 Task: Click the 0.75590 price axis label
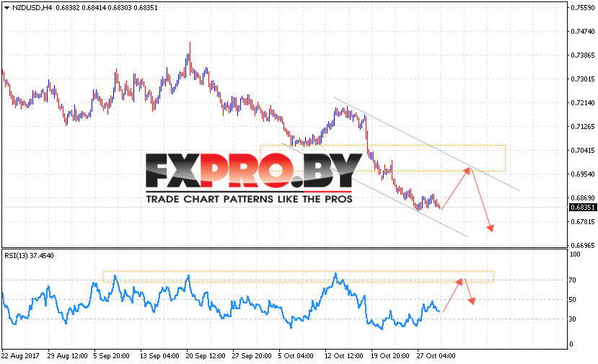583,8
